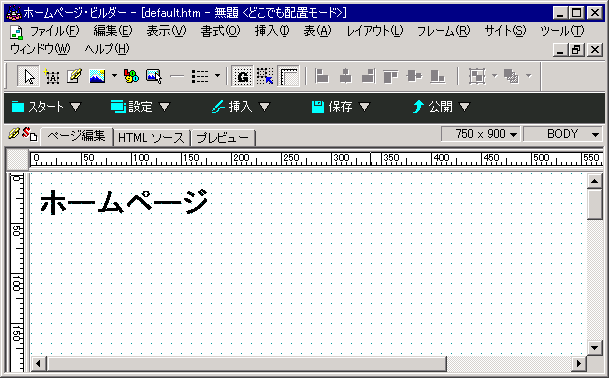Click the 保存 button
The width and height of the screenshot is (609, 378).
pos(340,106)
